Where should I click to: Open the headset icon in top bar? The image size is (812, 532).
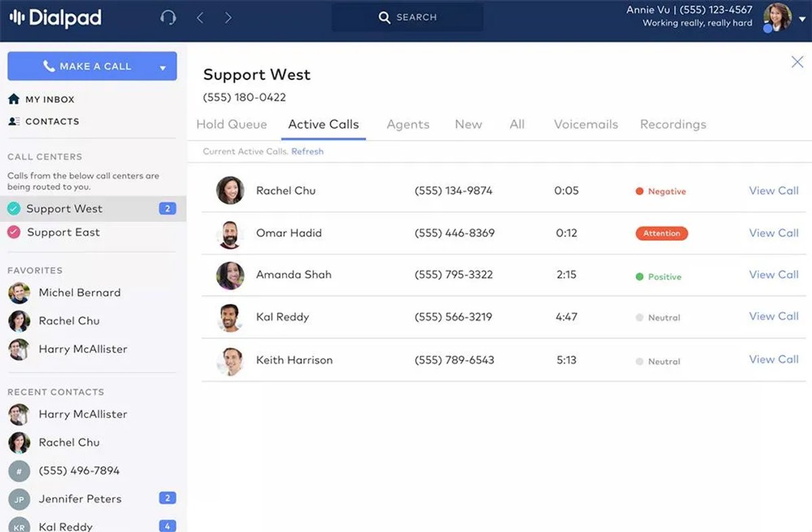[x=168, y=18]
